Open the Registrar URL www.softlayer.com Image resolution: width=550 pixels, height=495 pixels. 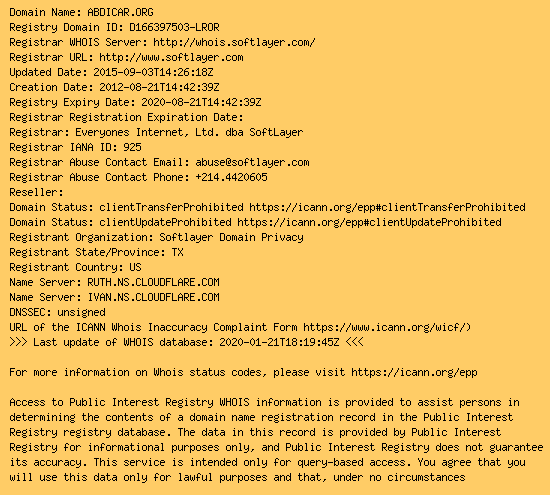(x=171, y=57)
